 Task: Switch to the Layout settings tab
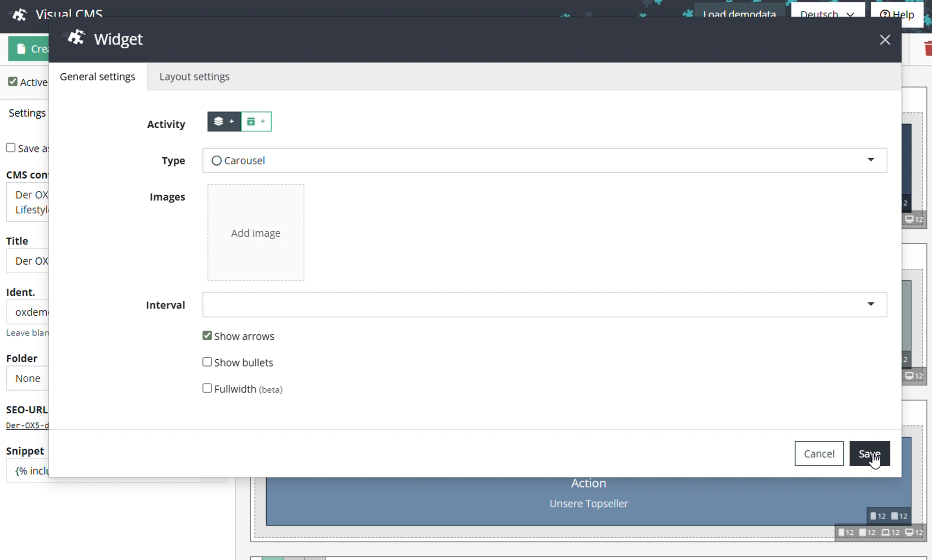point(194,77)
